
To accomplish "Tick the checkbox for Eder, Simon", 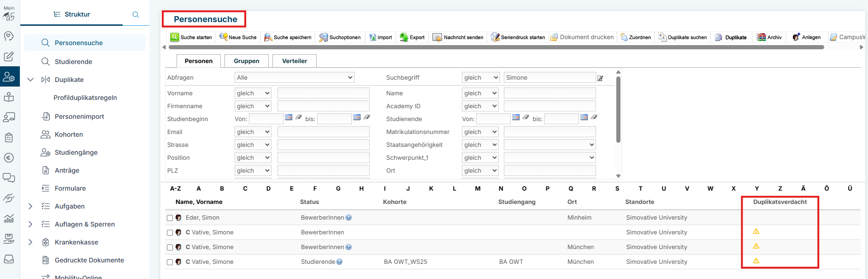I will 170,218.
